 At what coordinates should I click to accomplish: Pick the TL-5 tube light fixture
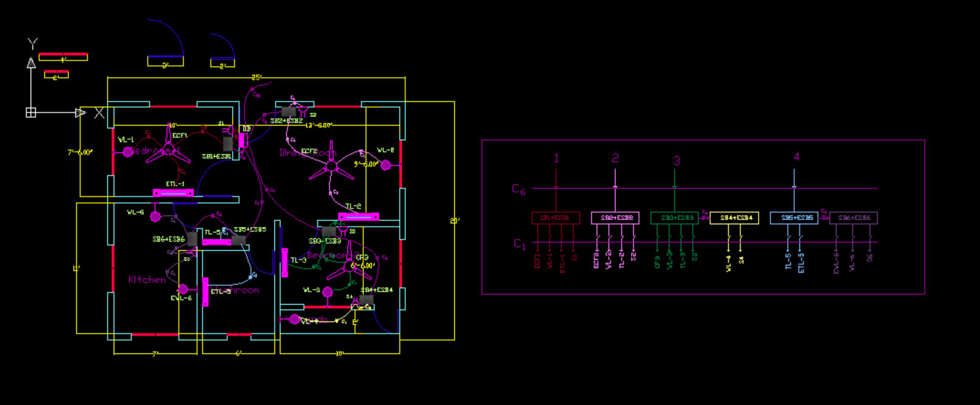point(217,242)
